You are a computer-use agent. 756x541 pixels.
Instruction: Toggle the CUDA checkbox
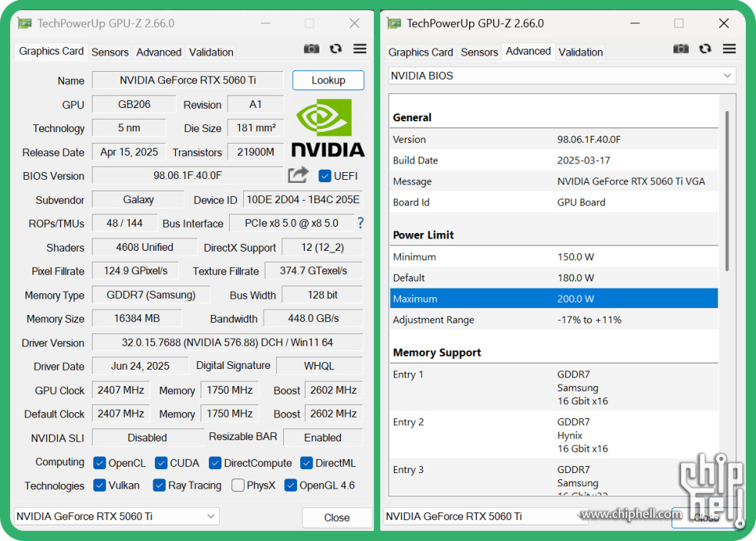click(161, 463)
